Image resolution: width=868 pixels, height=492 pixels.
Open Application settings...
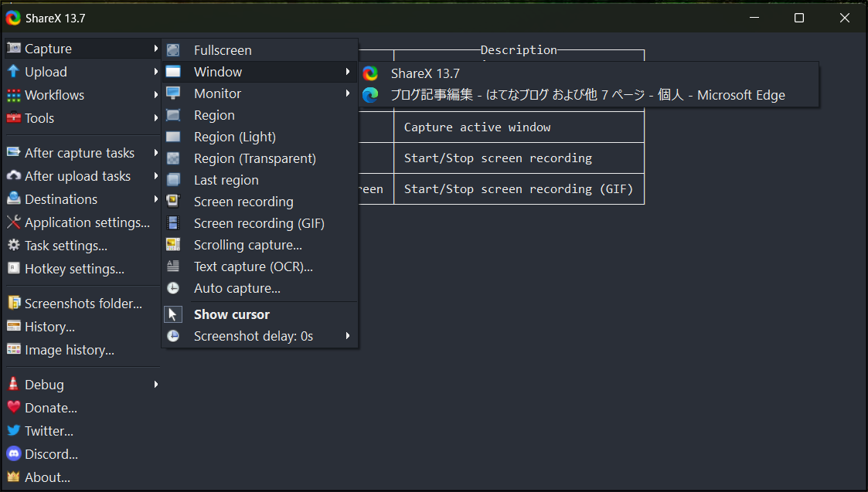click(81, 222)
